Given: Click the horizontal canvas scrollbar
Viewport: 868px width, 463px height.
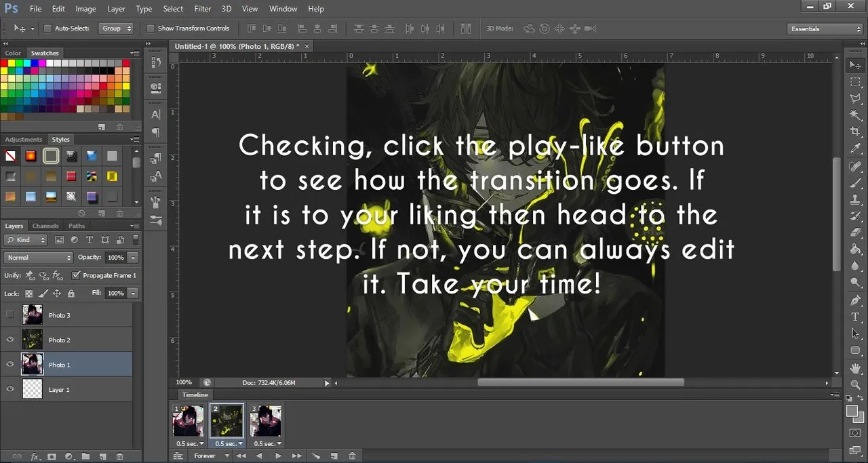Looking at the screenshot, I should tap(581, 382).
